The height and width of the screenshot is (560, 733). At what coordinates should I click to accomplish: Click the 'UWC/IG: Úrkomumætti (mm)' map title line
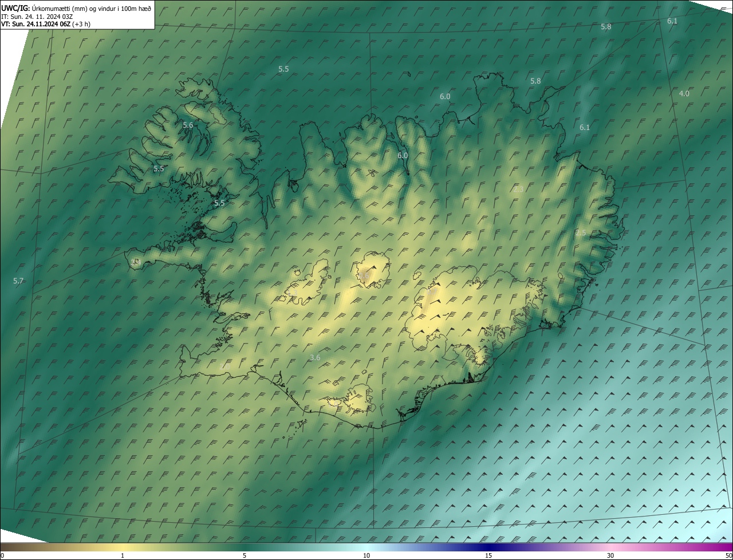tap(76, 8)
